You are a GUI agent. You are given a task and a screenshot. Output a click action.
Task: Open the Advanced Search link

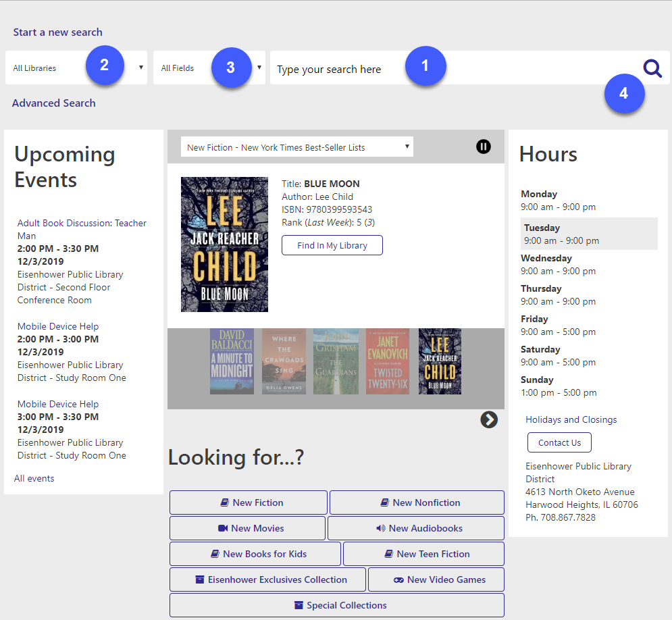coord(53,103)
